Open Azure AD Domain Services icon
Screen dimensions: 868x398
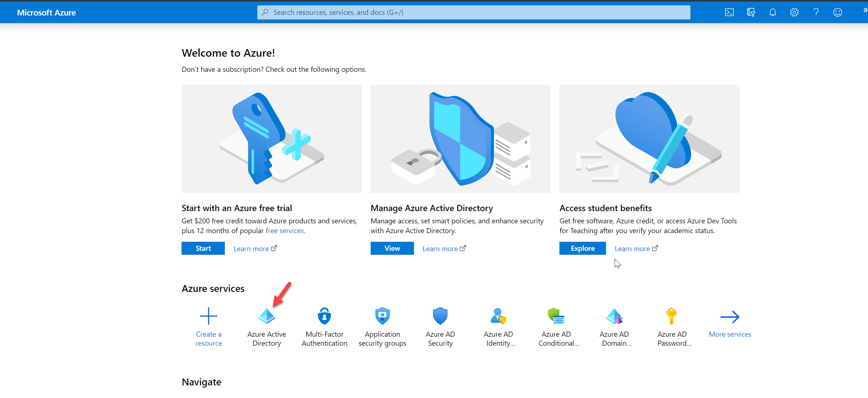[x=614, y=316]
